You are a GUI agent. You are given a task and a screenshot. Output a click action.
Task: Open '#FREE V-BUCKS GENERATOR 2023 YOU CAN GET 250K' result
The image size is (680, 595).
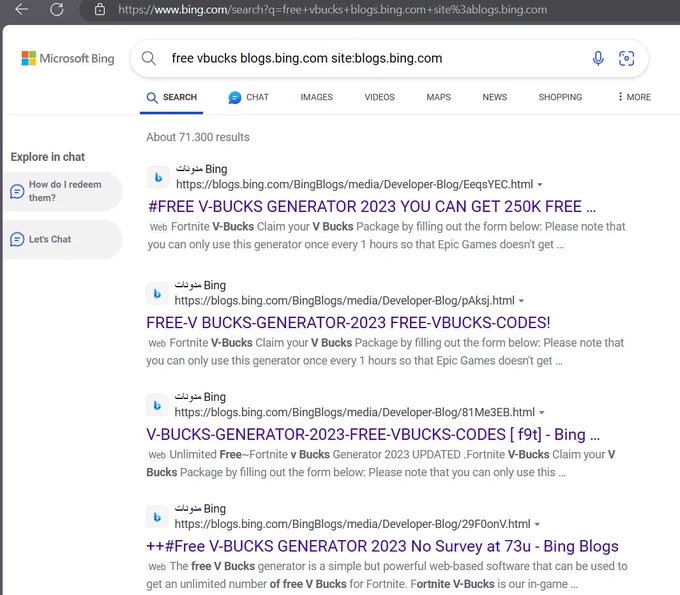point(372,207)
